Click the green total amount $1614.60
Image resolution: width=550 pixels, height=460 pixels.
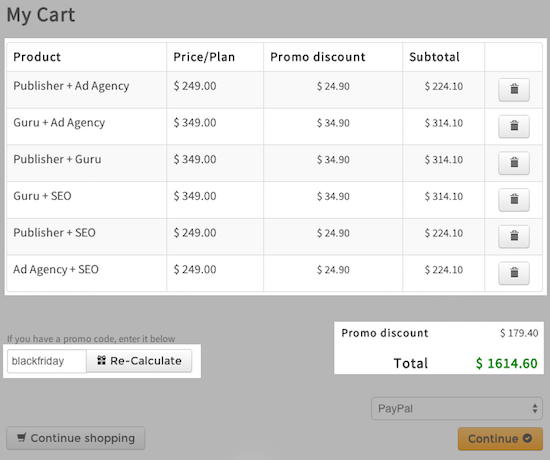click(x=507, y=363)
